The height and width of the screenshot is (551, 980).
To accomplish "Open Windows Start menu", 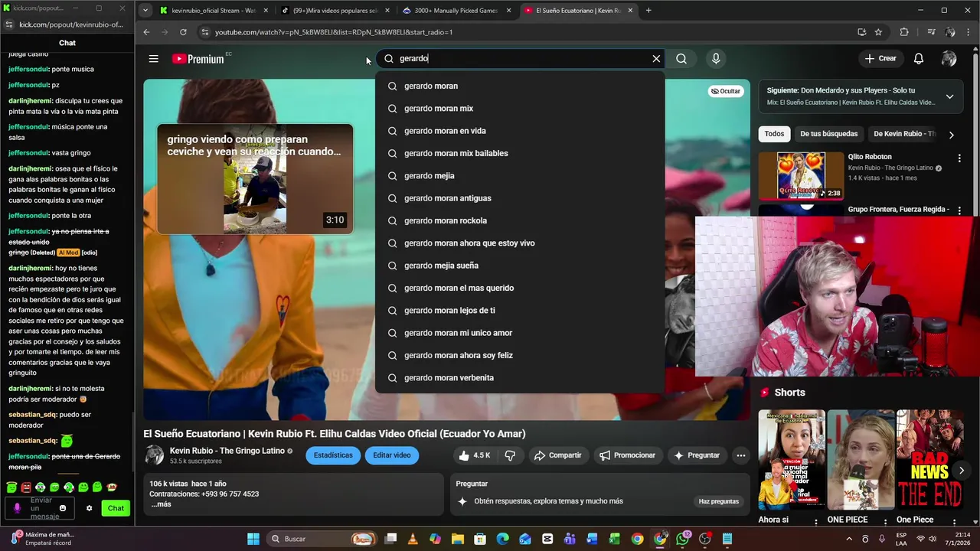I will (253, 539).
